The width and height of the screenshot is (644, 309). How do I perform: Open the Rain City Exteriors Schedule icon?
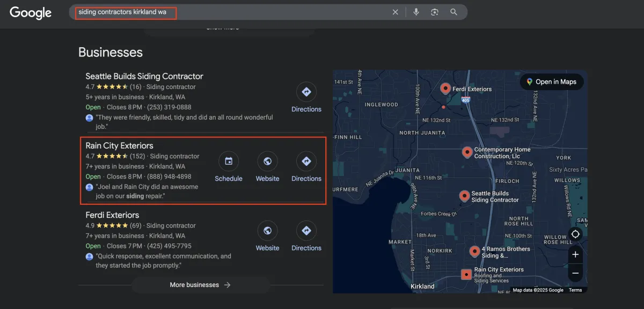tap(229, 161)
